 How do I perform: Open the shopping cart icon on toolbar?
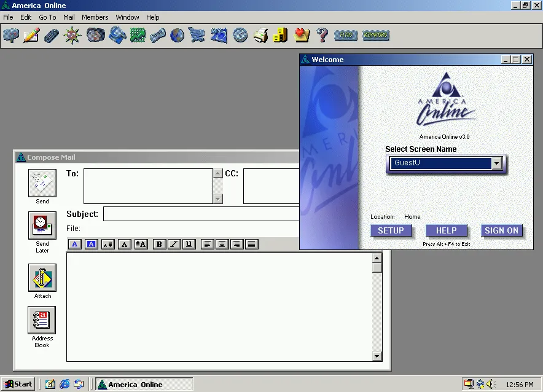tap(197, 35)
